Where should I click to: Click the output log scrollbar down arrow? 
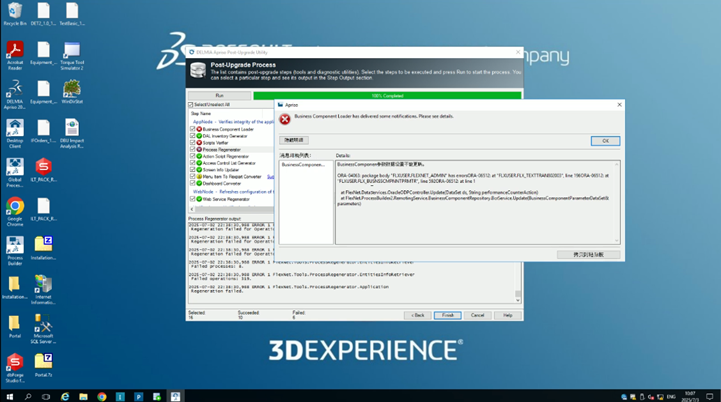518,300
